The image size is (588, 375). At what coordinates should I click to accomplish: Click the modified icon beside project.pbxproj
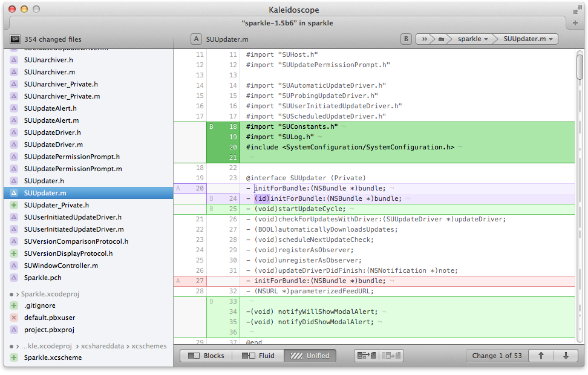(14, 330)
